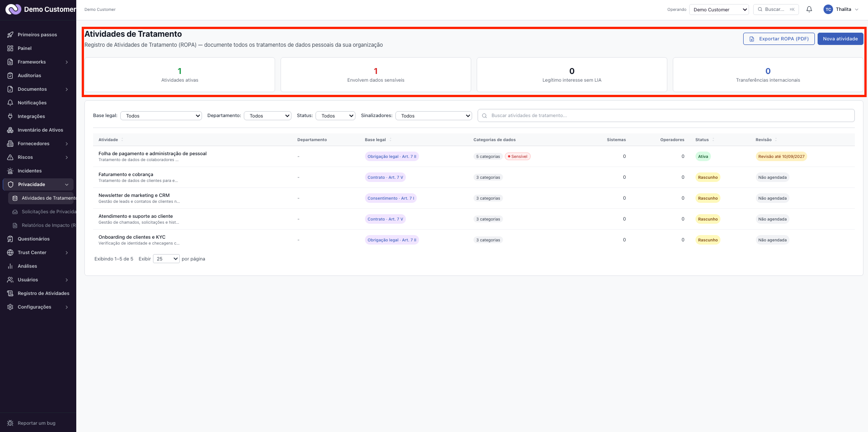868x432 pixels.
Task: Click the Buscar atividades de tratamento search field
Action: [x=666, y=115]
